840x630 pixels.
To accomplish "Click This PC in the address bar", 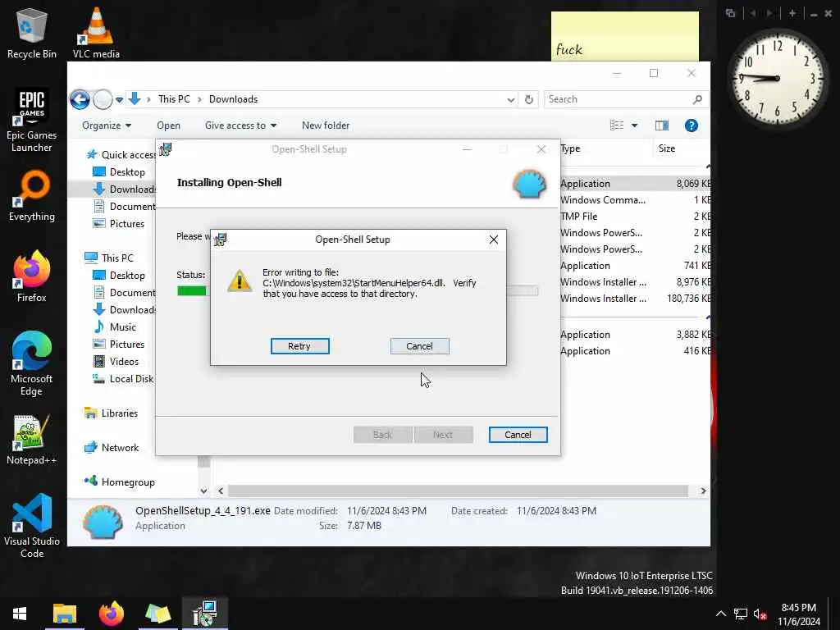I will pos(174,99).
